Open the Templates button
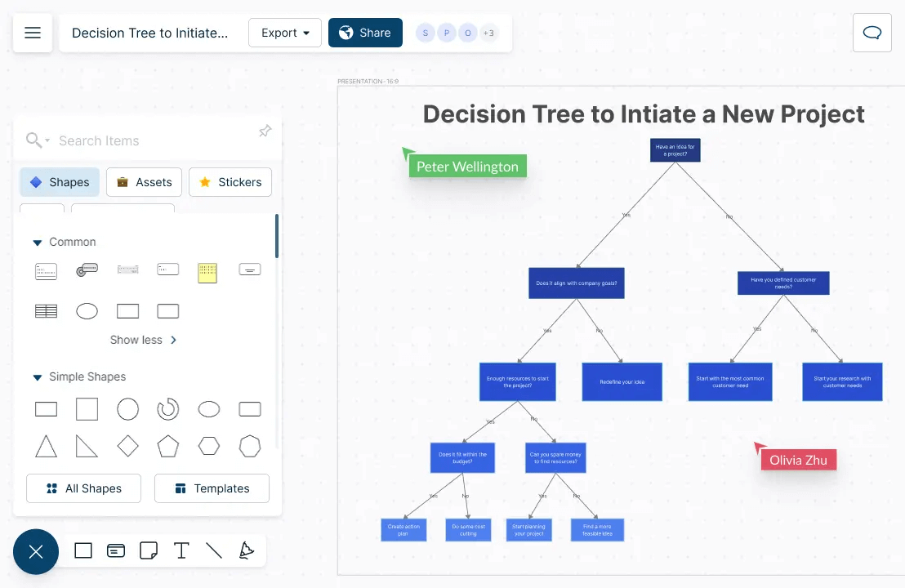 [212, 488]
